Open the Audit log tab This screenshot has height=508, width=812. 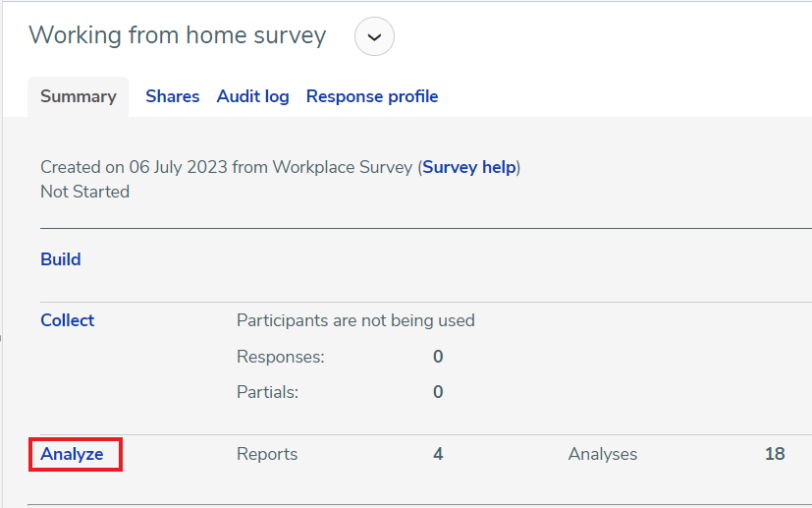coord(252,96)
